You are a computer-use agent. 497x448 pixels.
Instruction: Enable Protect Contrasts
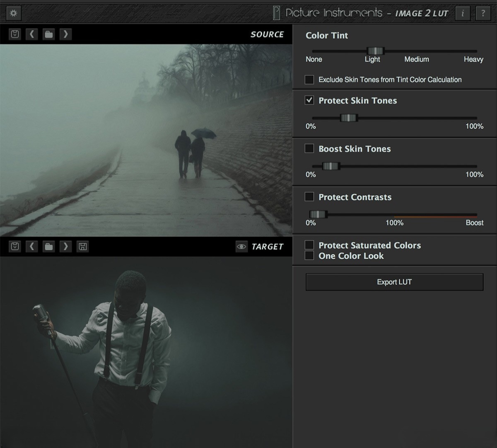pos(309,197)
